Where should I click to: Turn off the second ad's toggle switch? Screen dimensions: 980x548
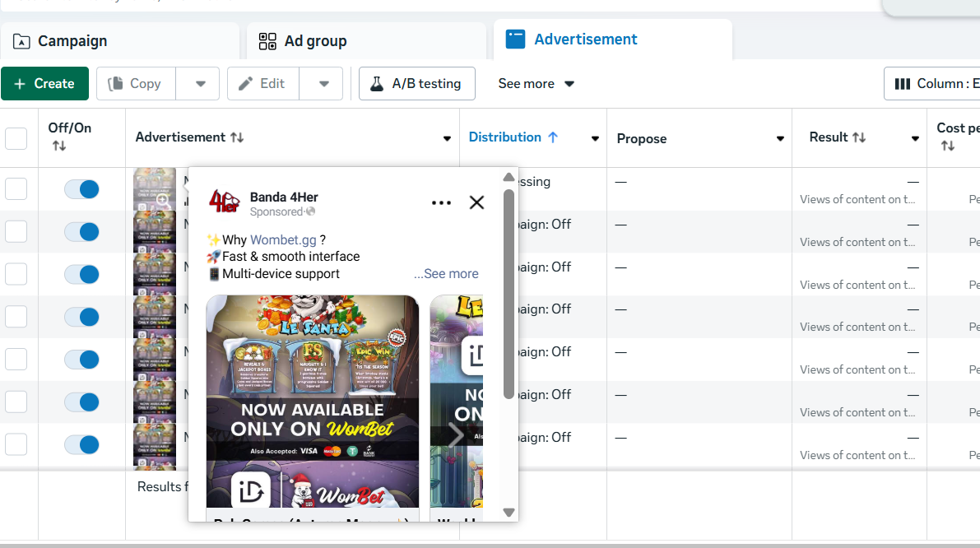click(82, 232)
